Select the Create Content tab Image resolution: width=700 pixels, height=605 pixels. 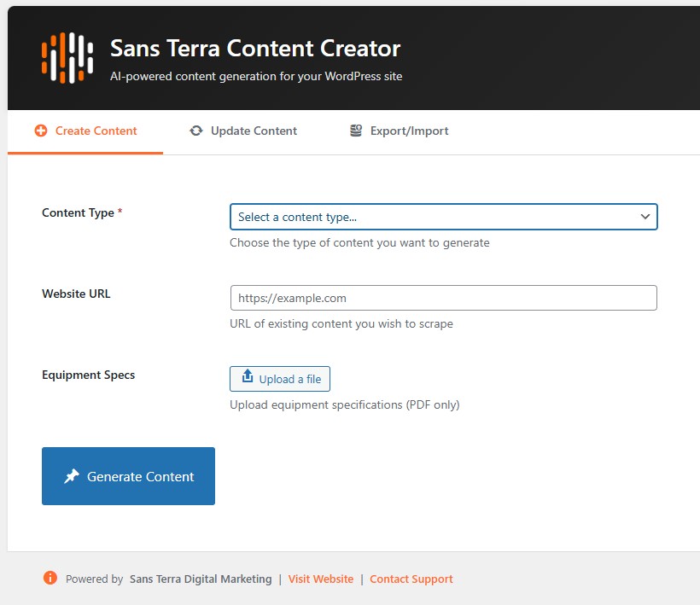coord(85,131)
